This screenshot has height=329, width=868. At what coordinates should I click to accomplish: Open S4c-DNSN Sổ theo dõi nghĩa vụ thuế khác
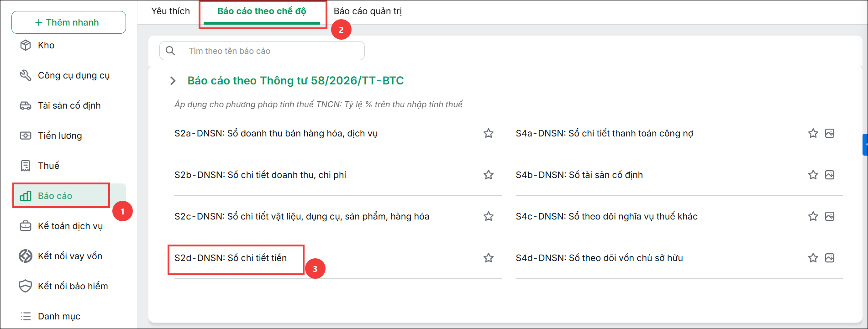click(x=606, y=216)
